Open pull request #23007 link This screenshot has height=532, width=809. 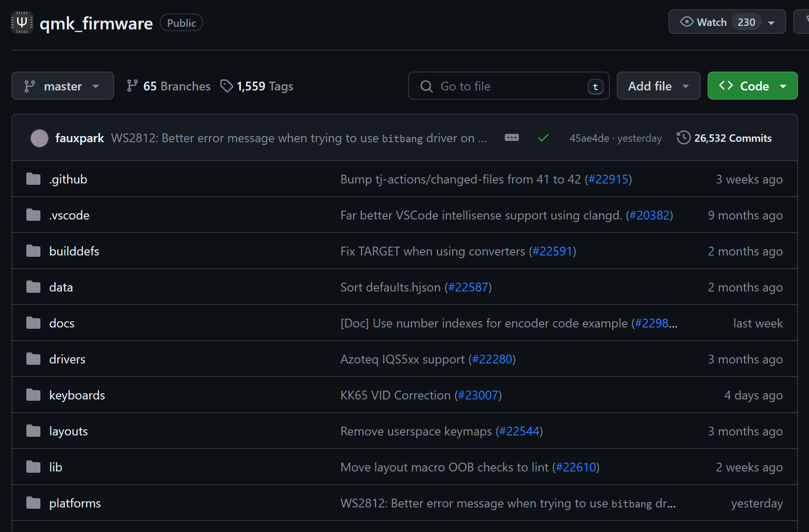pyautogui.click(x=478, y=395)
